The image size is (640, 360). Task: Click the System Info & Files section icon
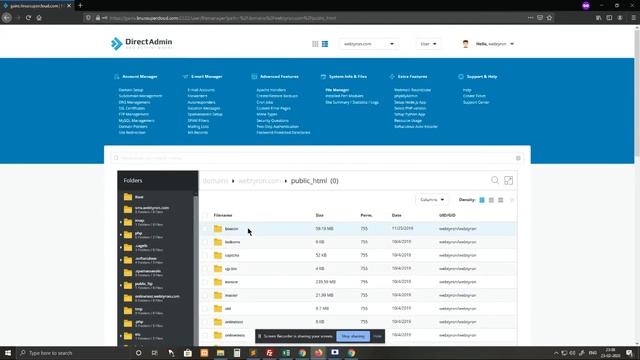(323, 76)
